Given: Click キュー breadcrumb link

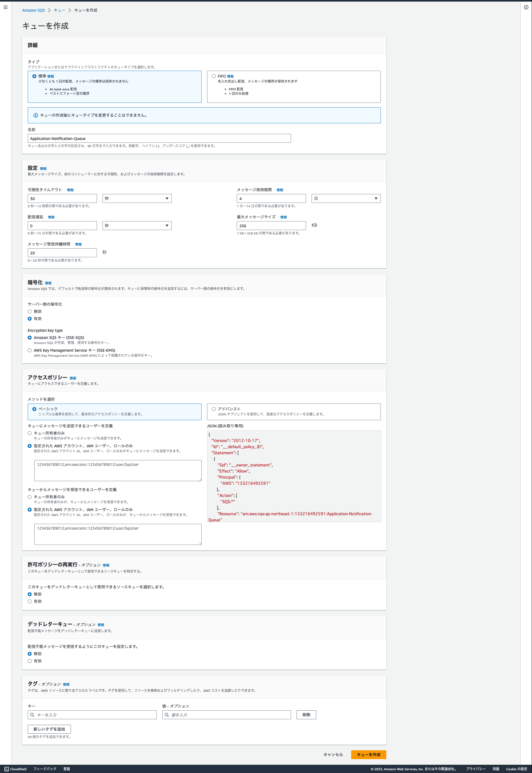Looking at the screenshot, I should [x=59, y=10].
